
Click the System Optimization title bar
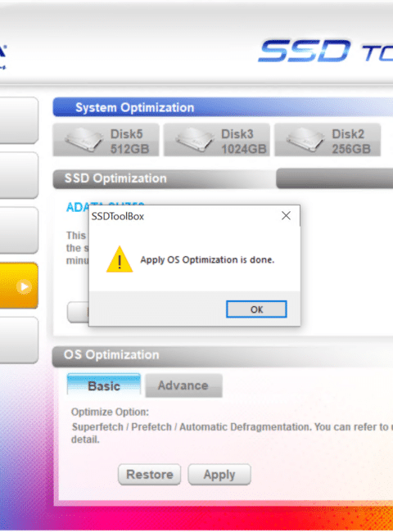pyautogui.click(x=223, y=107)
